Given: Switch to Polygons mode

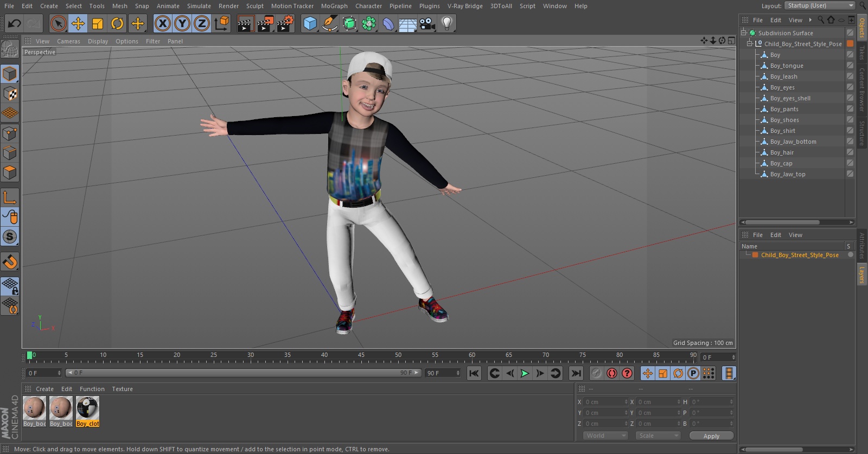Looking at the screenshot, I should [x=10, y=172].
